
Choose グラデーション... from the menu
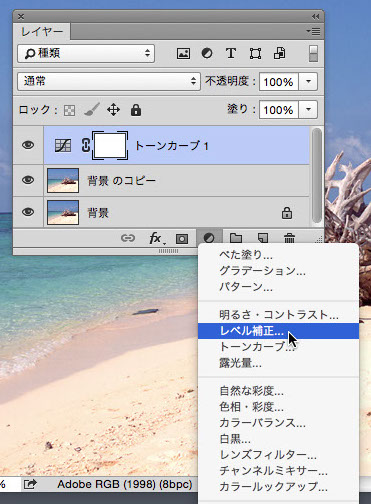click(x=278, y=271)
